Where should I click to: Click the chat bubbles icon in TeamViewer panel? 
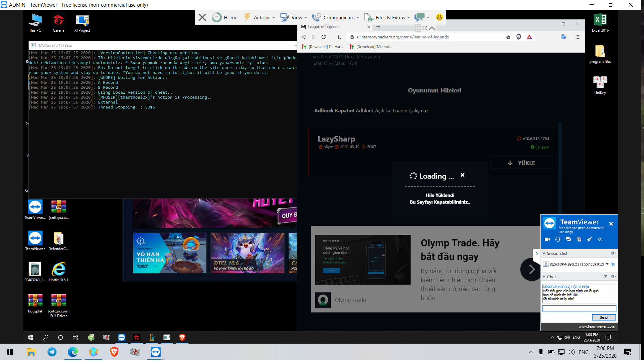[568, 239]
